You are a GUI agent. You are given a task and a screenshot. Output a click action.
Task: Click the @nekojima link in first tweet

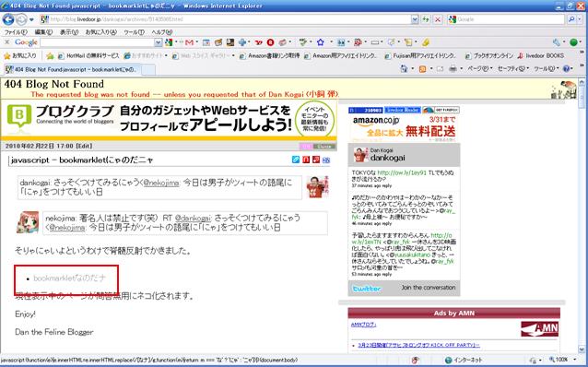(161, 183)
